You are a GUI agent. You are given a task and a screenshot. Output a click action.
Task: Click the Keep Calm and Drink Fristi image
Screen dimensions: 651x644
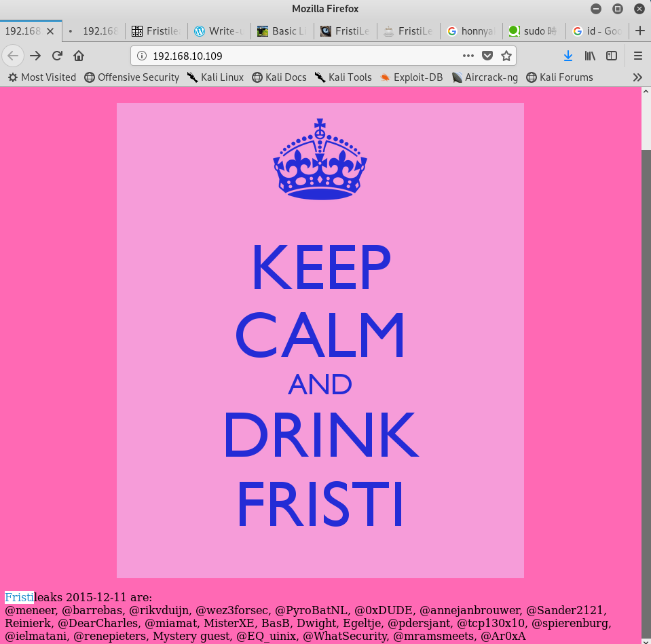pyautogui.click(x=320, y=340)
